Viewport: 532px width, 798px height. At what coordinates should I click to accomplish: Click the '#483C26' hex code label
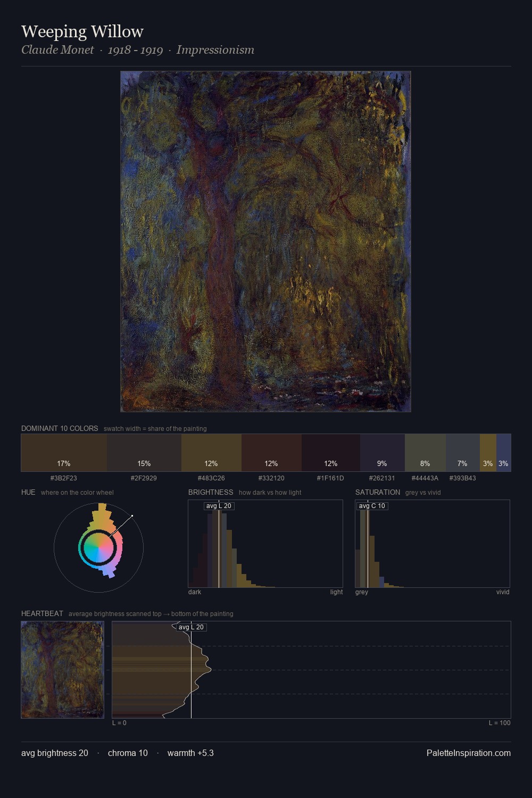pyautogui.click(x=211, y=478)
